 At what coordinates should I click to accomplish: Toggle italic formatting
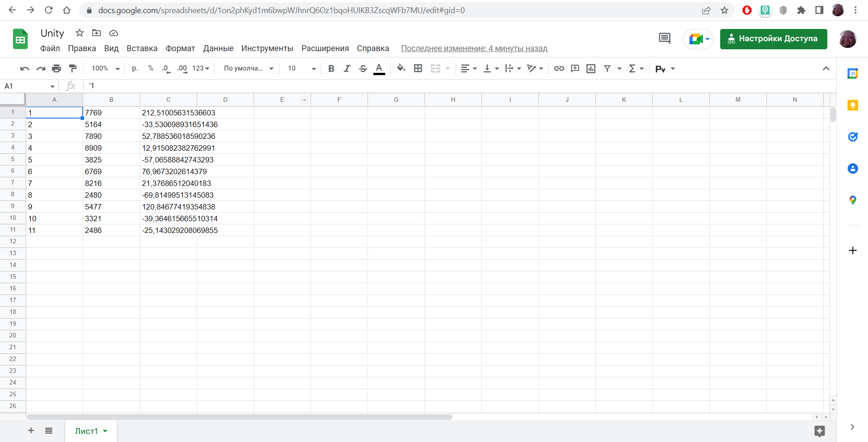(347, 69)
